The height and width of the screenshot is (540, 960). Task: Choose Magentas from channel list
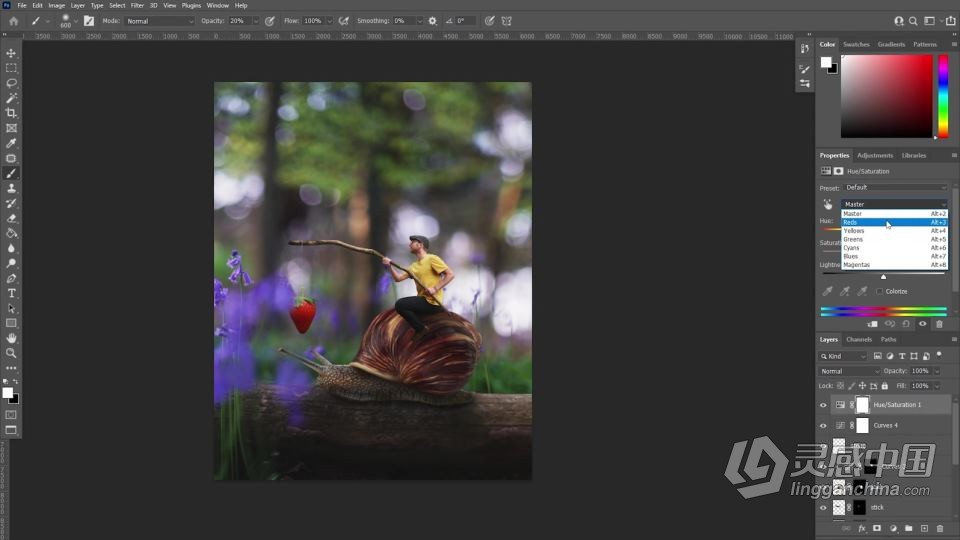pyautogui.click(x=894, y=265)
